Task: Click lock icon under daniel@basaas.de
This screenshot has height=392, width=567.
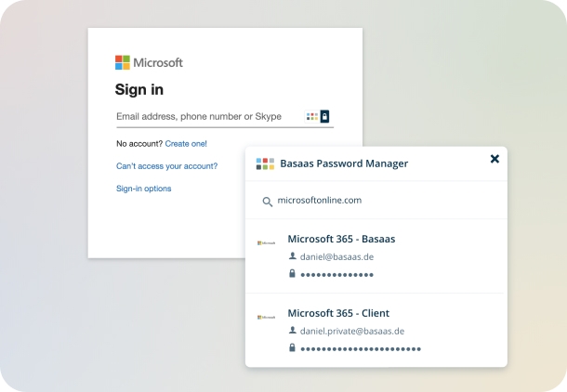Action: pyautogui.click(x=292, y=273)
